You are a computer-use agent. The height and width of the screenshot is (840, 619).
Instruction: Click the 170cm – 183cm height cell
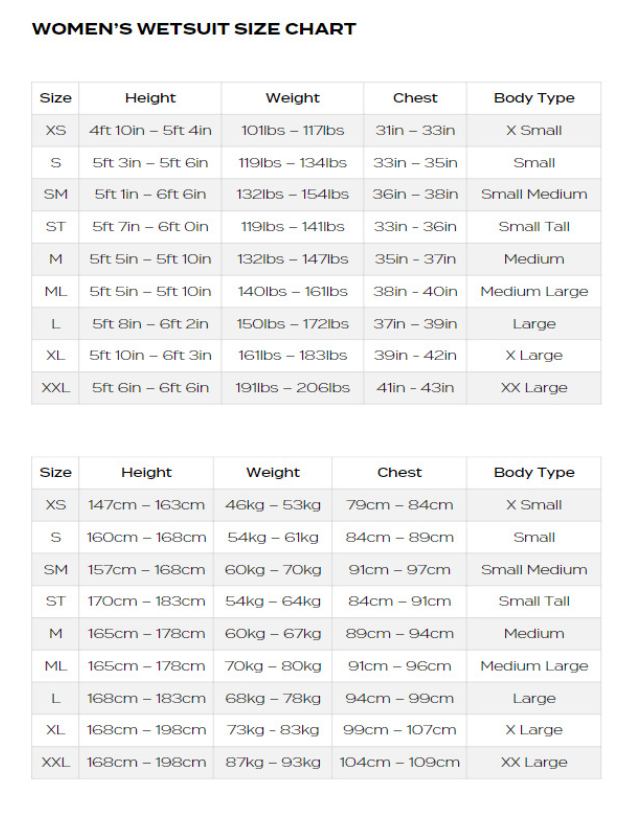(x=146, y=601)
